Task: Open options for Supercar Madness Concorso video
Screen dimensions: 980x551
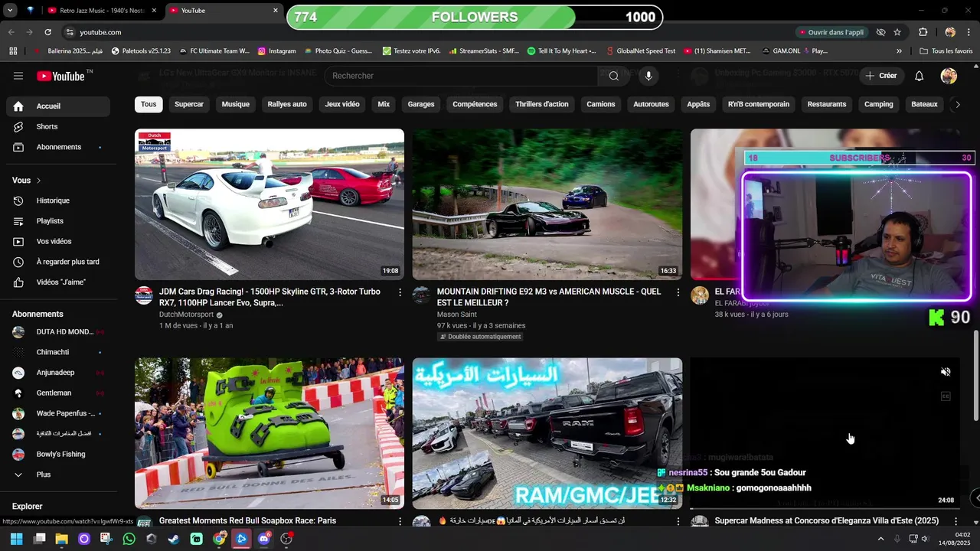Action: click(955, 521)
